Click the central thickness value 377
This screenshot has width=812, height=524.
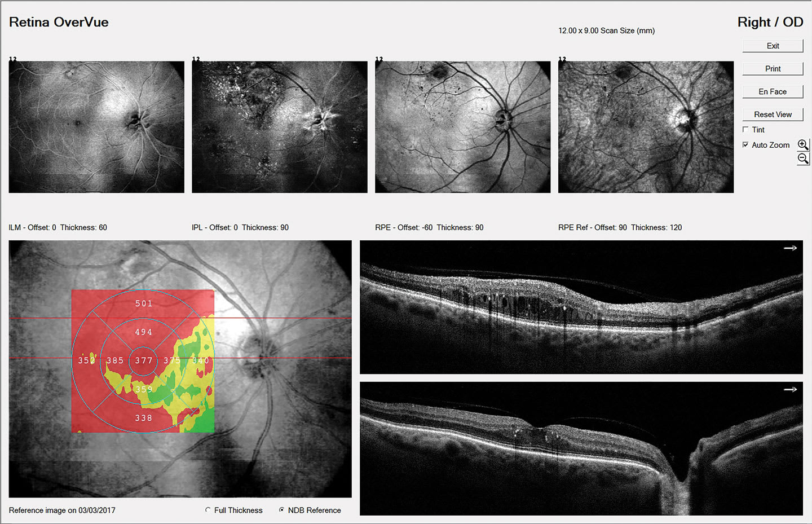click(x=144, y=360)
